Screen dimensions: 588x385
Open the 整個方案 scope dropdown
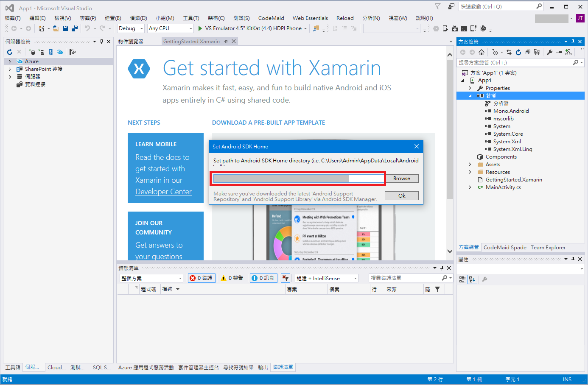click(x=151, y=278)
